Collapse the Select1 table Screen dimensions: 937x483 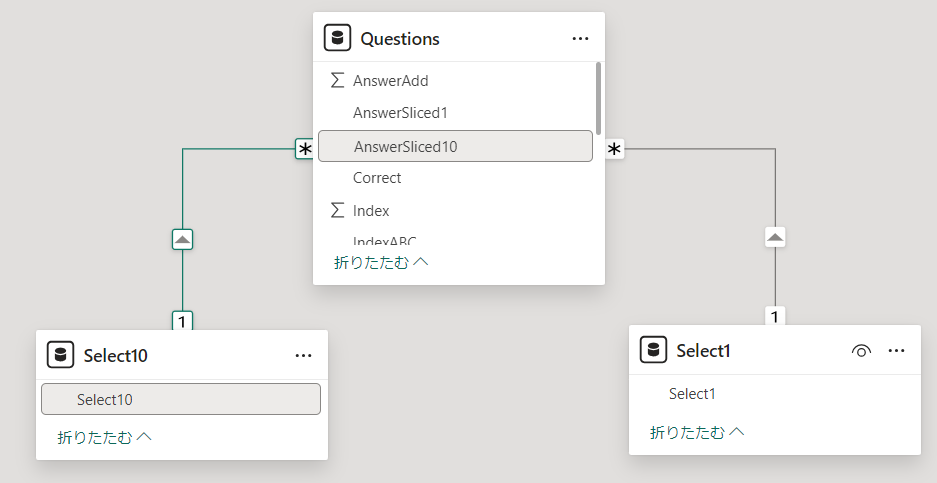tap(697, 432)
